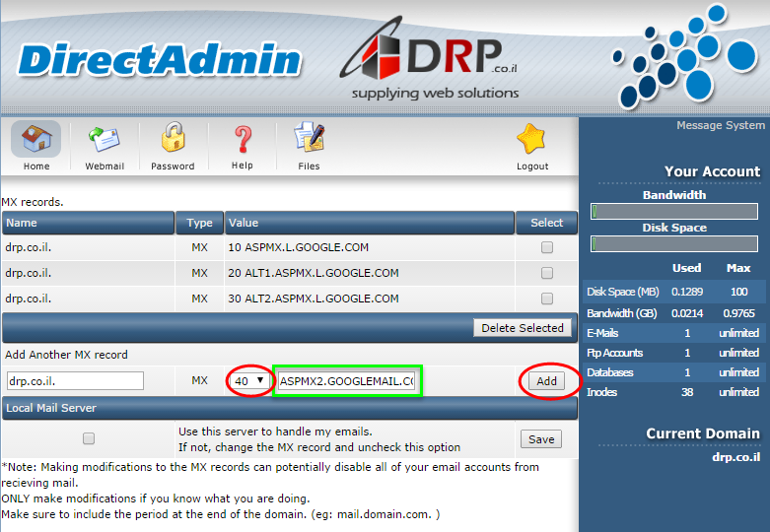Click the Add button for MX record
This screenshot has width=770, height=532.
(x=546, y=381)
